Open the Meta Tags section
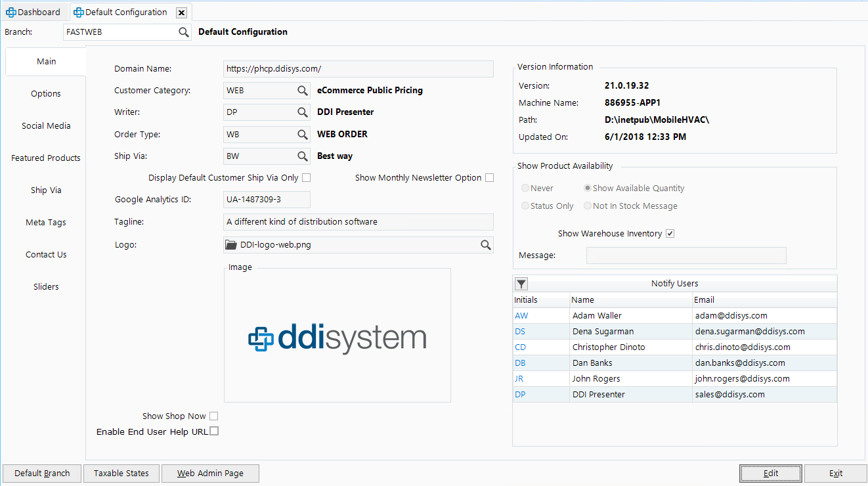The width and height of the screenshot is (868, 486). 45,222
